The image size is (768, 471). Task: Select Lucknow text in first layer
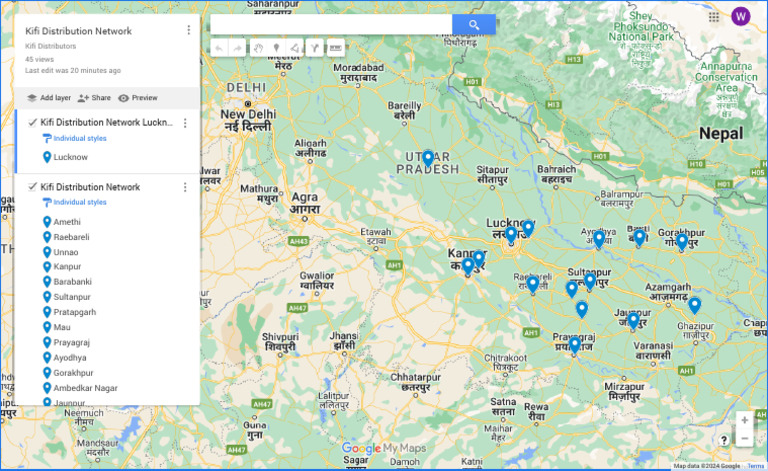pyautogui.click(x=71, y=157)
